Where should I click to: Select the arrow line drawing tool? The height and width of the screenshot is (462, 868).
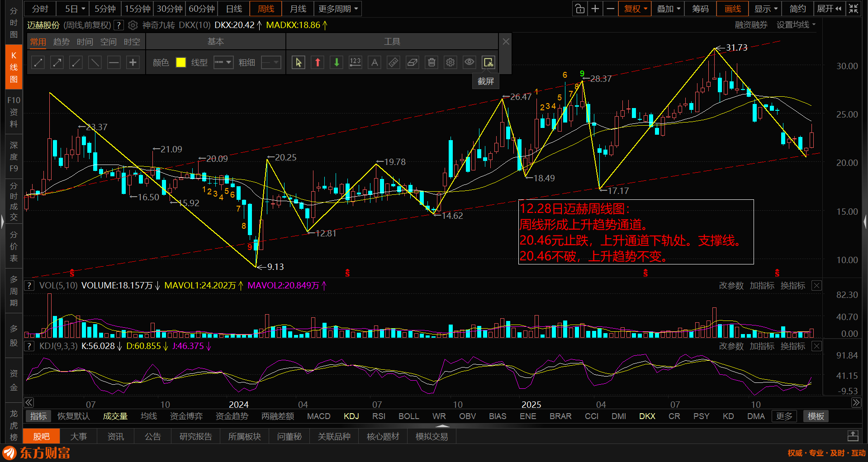pos(57,62)
